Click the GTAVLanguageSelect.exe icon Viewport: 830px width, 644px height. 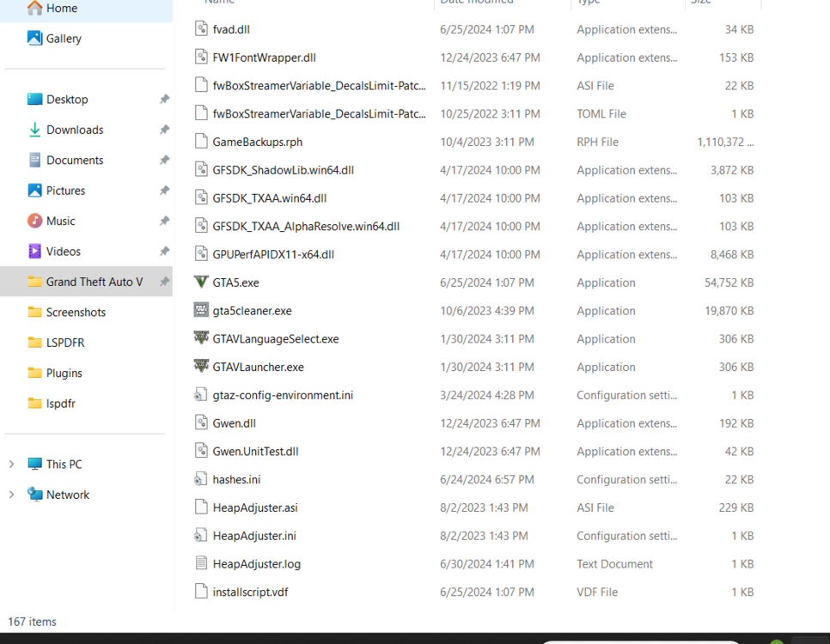click(x=200, y=338)
